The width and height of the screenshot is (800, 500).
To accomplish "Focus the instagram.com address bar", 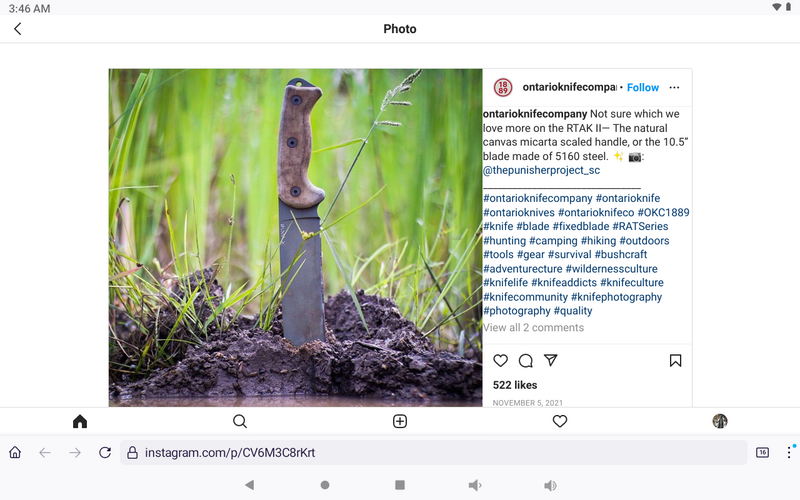I will tap(434, 453).
